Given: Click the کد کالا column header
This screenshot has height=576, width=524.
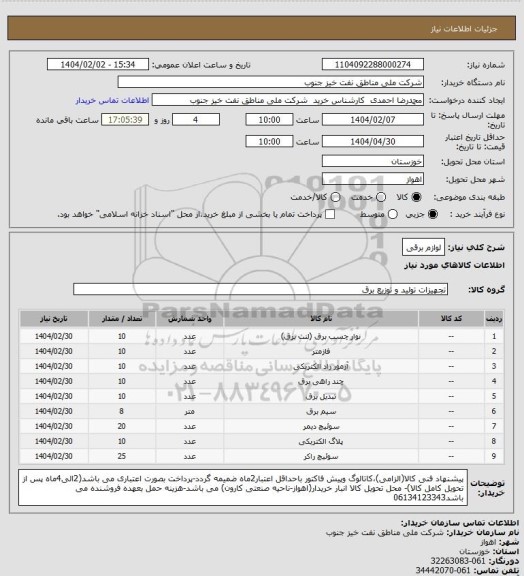Looking at the screenshot, I should 451,318.
